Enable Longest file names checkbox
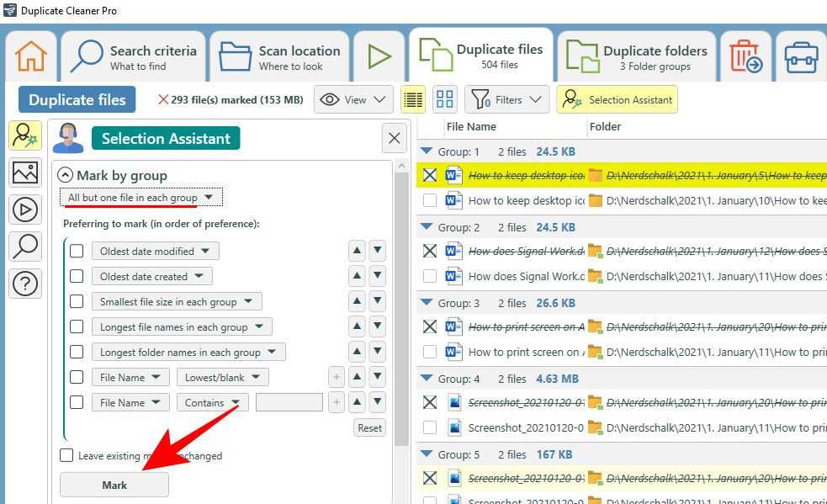Image resolution: width=827 pixels, height=504 pixels. coord(77,326)
